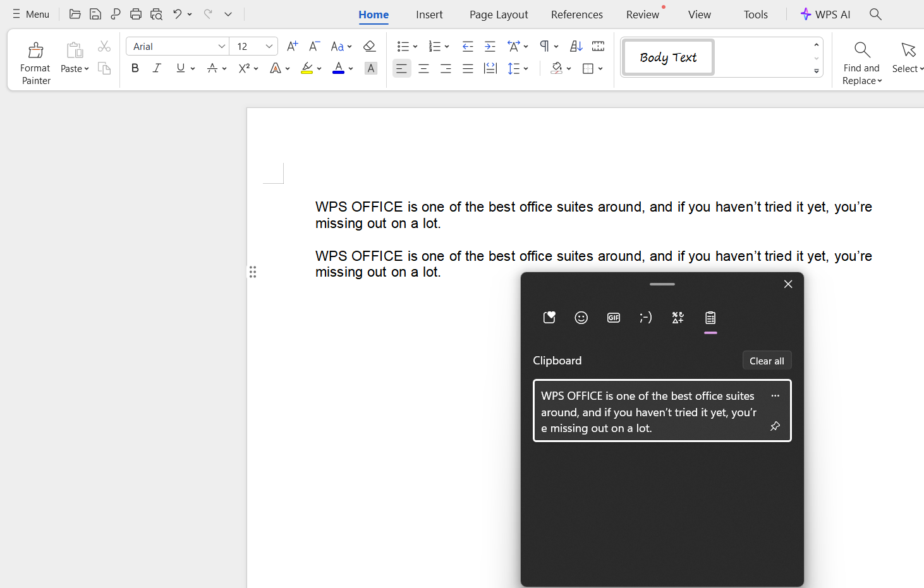The image size is (924, 588).
Task: Click the highlight color icon
Action: [x=307, y=68]
